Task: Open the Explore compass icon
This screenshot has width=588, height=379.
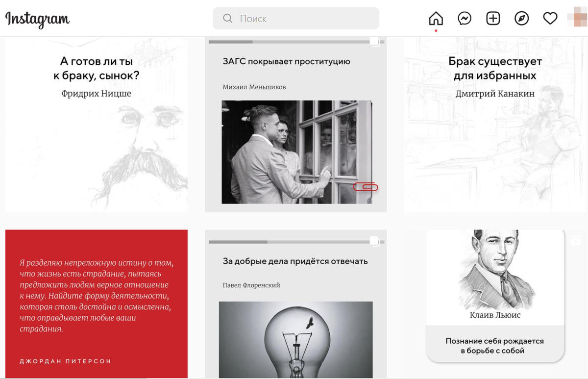Action: pyautogui.click(x=522, y=19)
